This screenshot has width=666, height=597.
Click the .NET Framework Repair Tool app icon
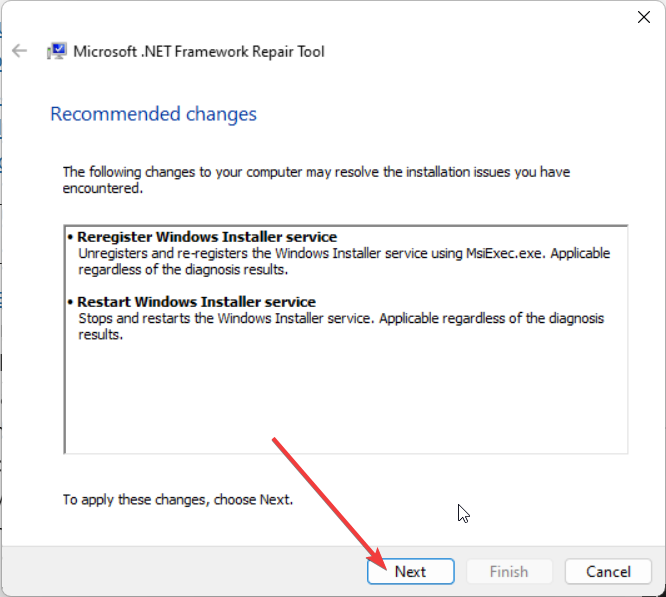57,51
